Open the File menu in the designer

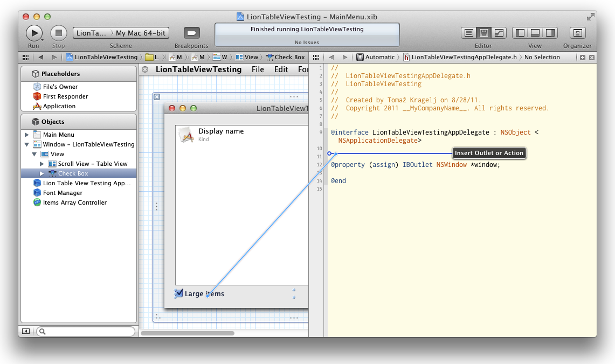[258, 69]
